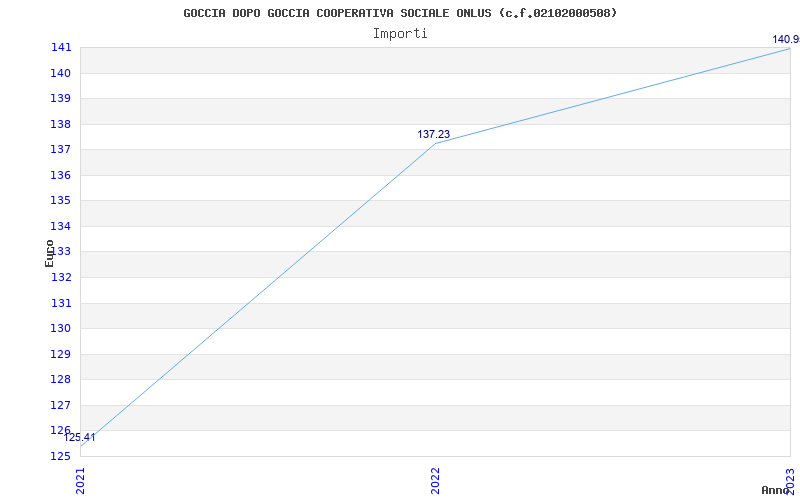Screen dimensions: 800x500
Task: Click the 137.23 data point label
Action: tap(434, 135)
